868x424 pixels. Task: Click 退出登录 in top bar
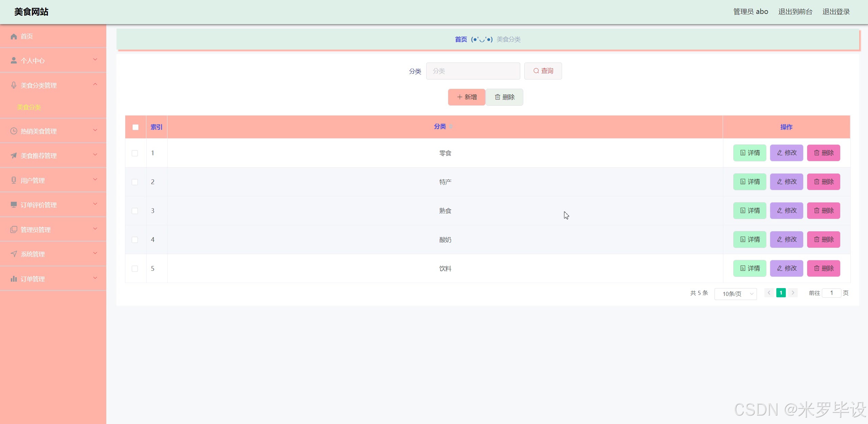pos(836,12)
